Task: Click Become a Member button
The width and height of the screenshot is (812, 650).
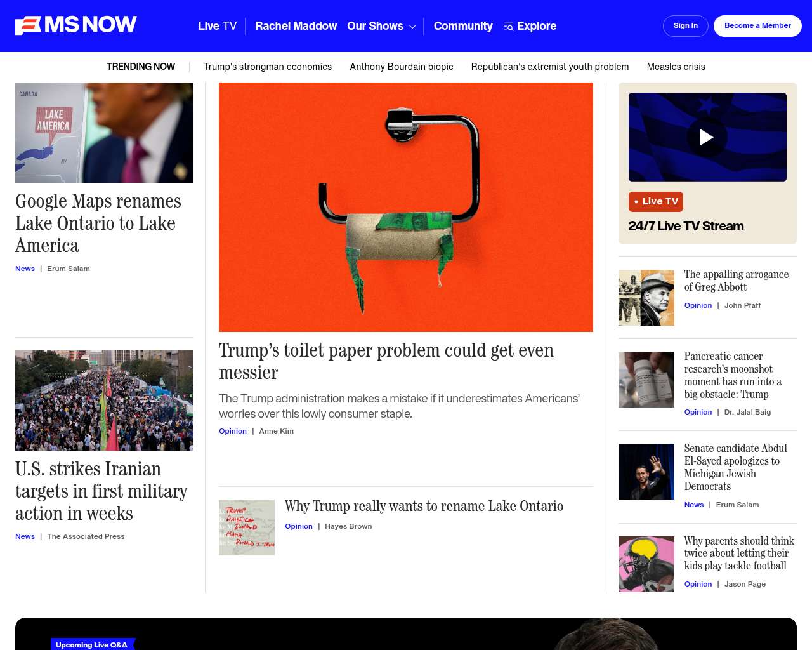Action: pos(757,26)
